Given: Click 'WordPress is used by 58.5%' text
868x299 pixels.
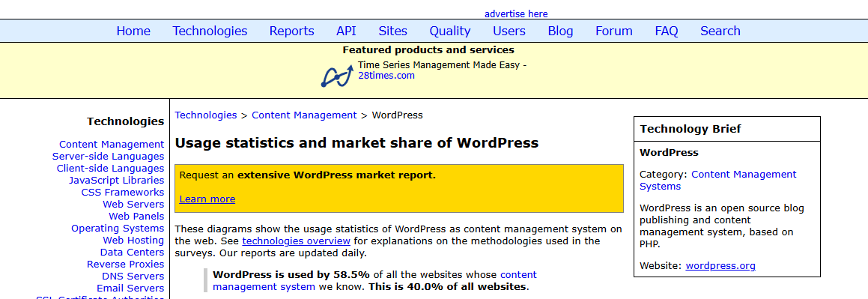Looking at the screenshot, I should (291, 274).
